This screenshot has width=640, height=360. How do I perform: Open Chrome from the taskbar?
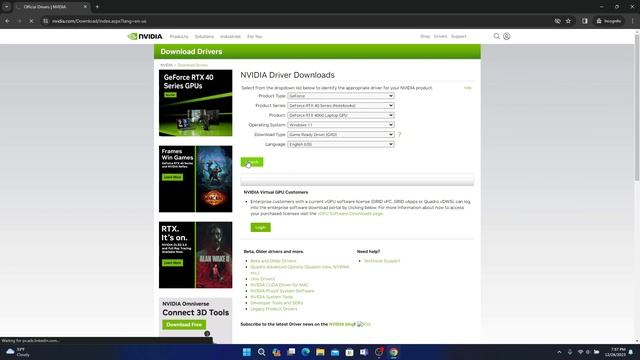pyautogui.click(x=393, y=352)
